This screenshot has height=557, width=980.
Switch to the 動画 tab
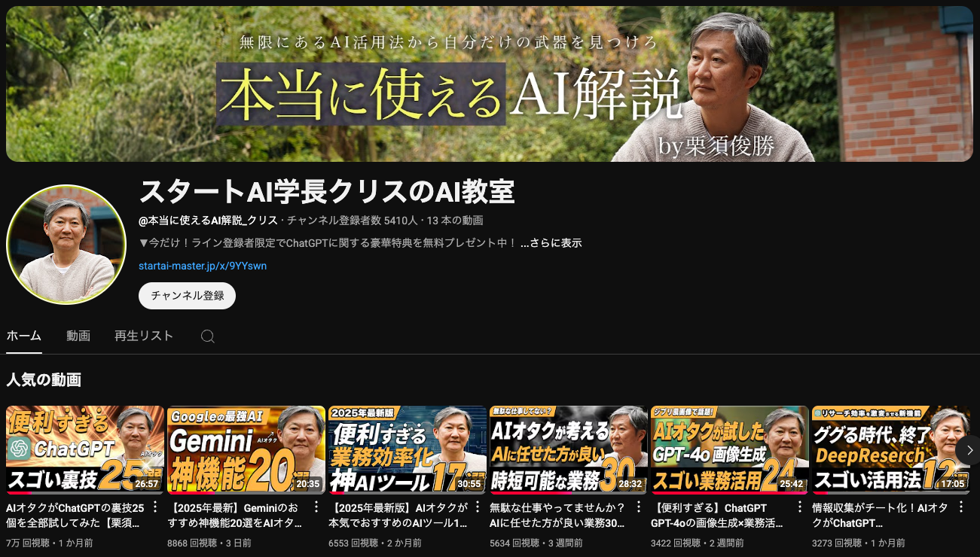pos(78,336)
